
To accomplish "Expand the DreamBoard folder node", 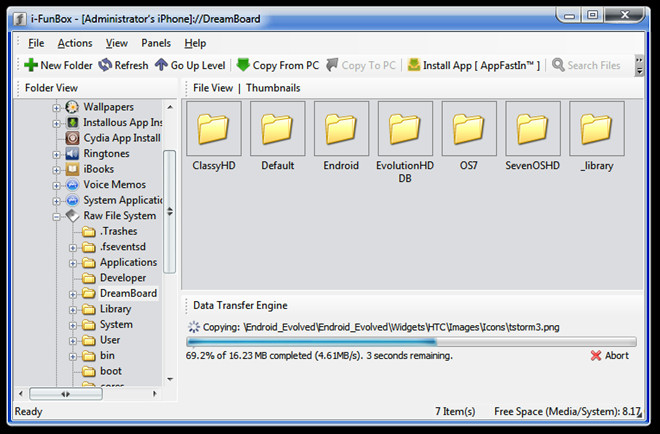I will (x=73, y=295).
